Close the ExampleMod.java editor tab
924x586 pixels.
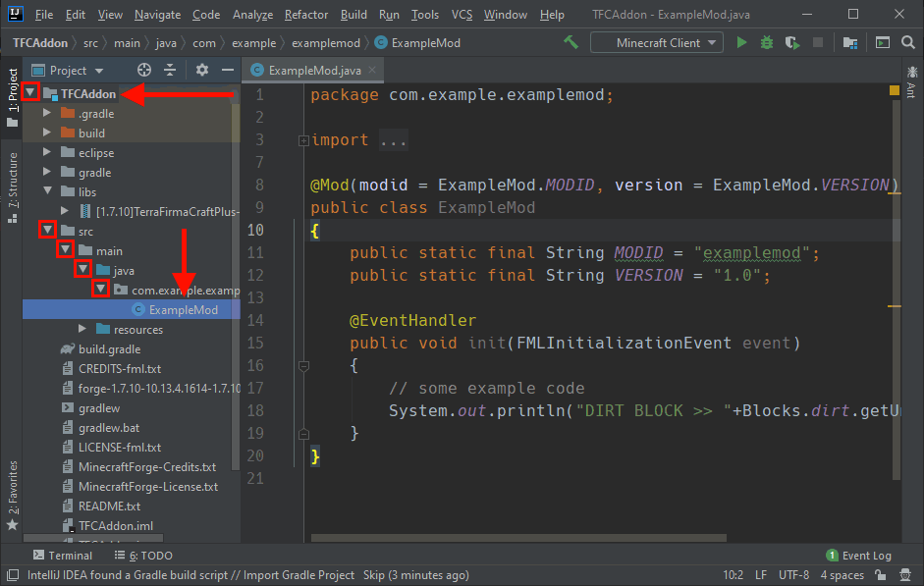[x=372, y=70]
